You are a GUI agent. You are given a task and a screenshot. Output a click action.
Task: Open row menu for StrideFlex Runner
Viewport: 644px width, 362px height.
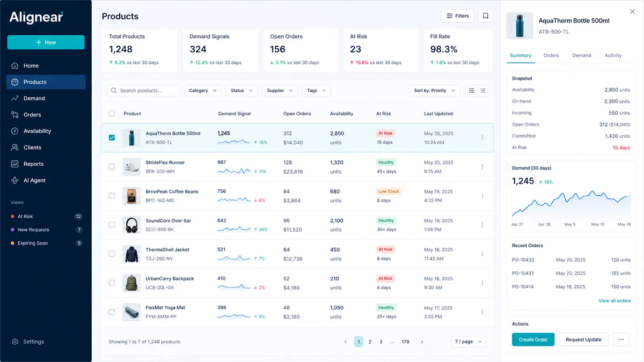tap(482, 167)
